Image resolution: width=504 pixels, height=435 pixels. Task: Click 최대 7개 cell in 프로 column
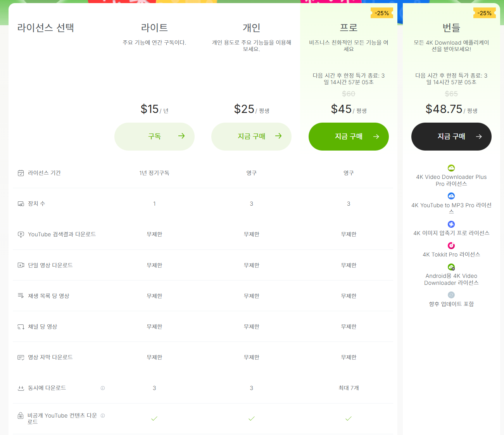tap(349, 388)
